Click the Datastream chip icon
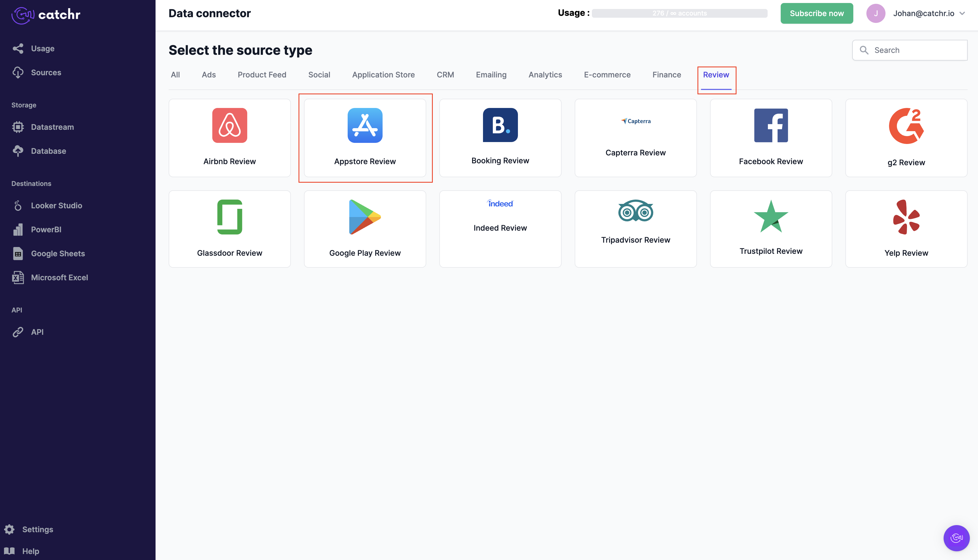The width and height of the screenshot is (978, 560). pos(18,127)
